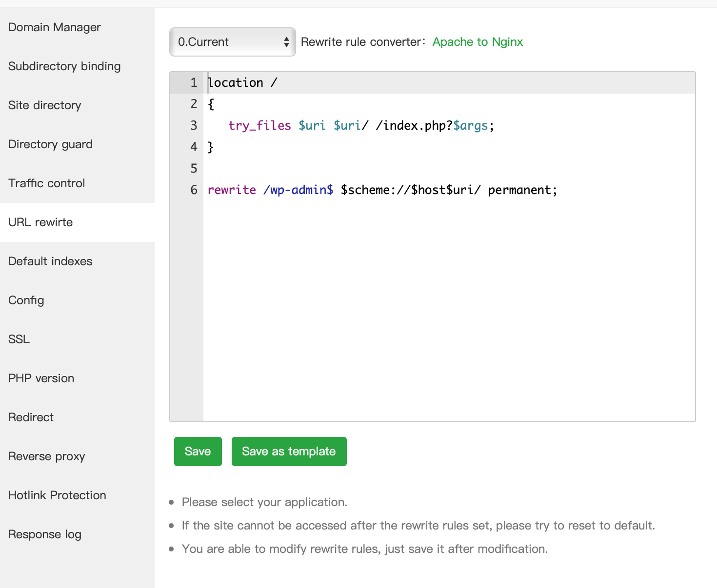Switch to Traffic control page
The image size is (717, 588).
[x=47, y=183]
